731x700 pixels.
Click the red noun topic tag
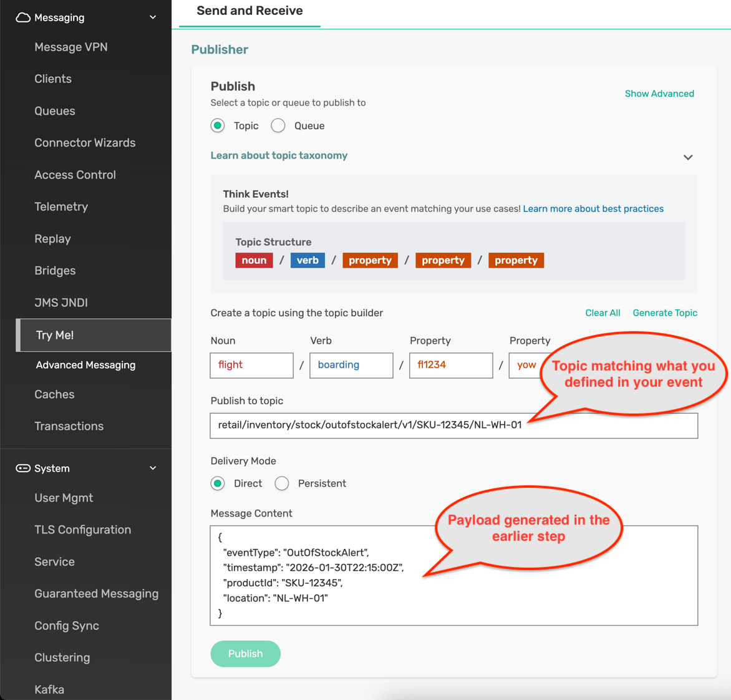tap(254, 260)
